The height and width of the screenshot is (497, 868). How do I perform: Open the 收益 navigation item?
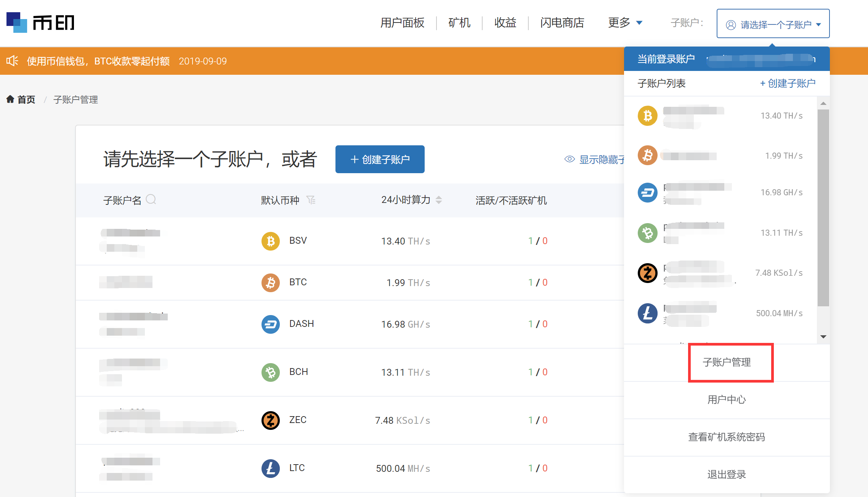point(505,23)
